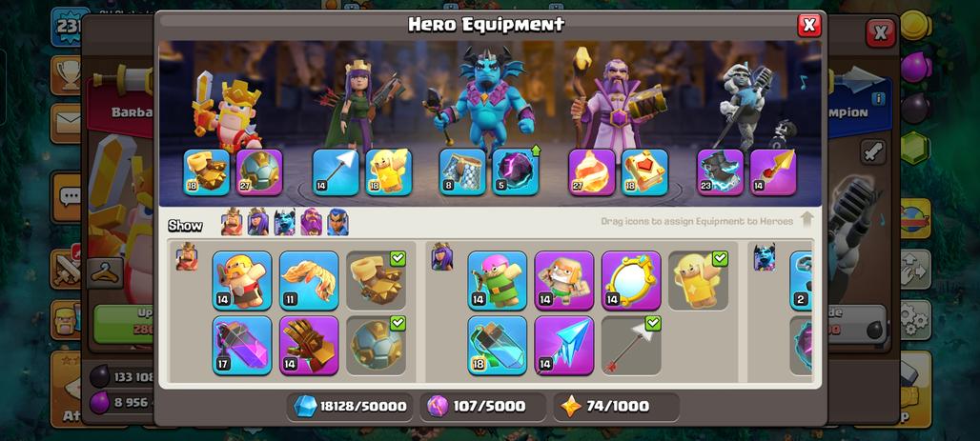Click the up arrow beside drag hint
The width and height of the screenshot is (980, 441).
[806, 219]
